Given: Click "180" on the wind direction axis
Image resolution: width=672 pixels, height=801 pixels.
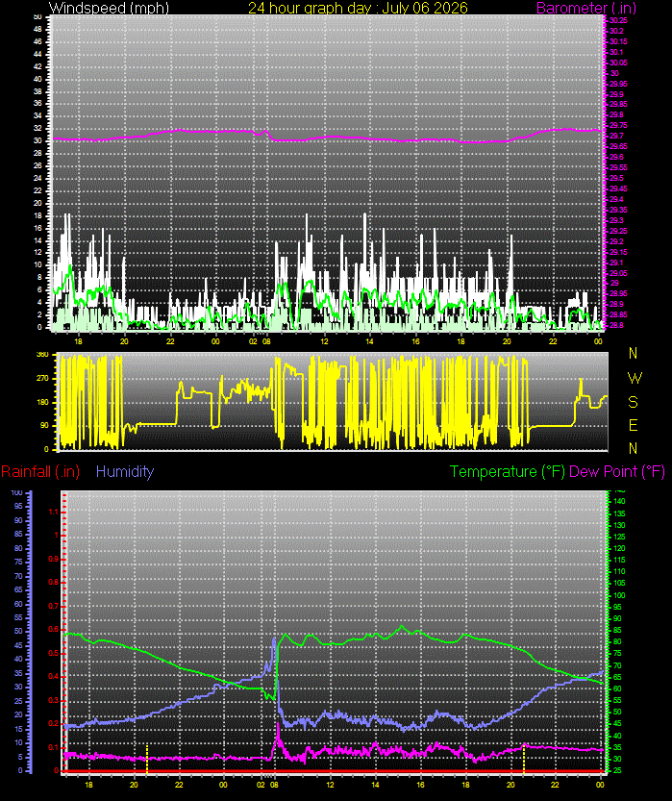Looking at the screenshot, I should 43,402.
